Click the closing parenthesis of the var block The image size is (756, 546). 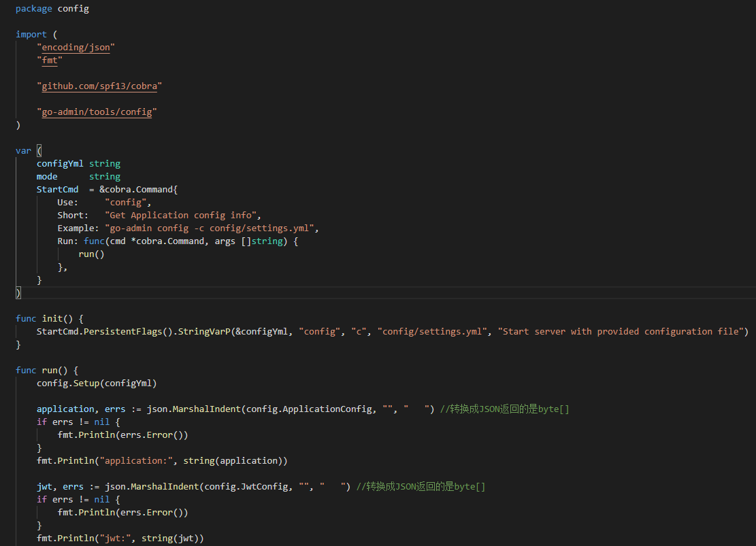(18, 292)
